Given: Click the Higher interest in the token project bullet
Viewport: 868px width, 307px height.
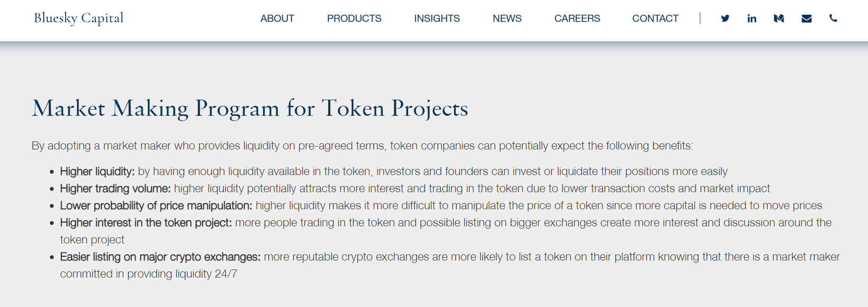Looking at the screenshot, I should point(445,222).
